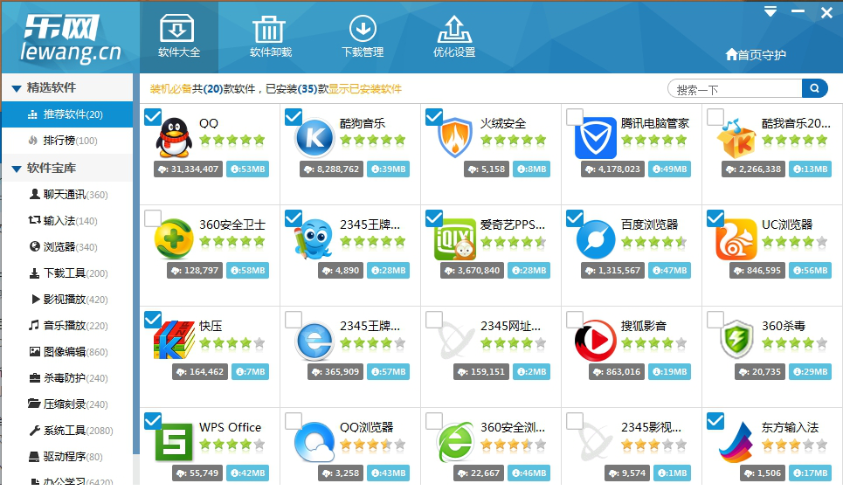The width and height of the screenshot is (843, 504).
Task: Open the 图像编辑 category
Action: click(66, 351)
